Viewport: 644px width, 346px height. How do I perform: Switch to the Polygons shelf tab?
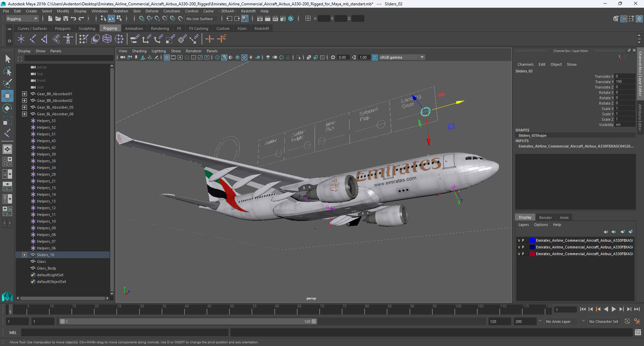(x=63, y=28)
